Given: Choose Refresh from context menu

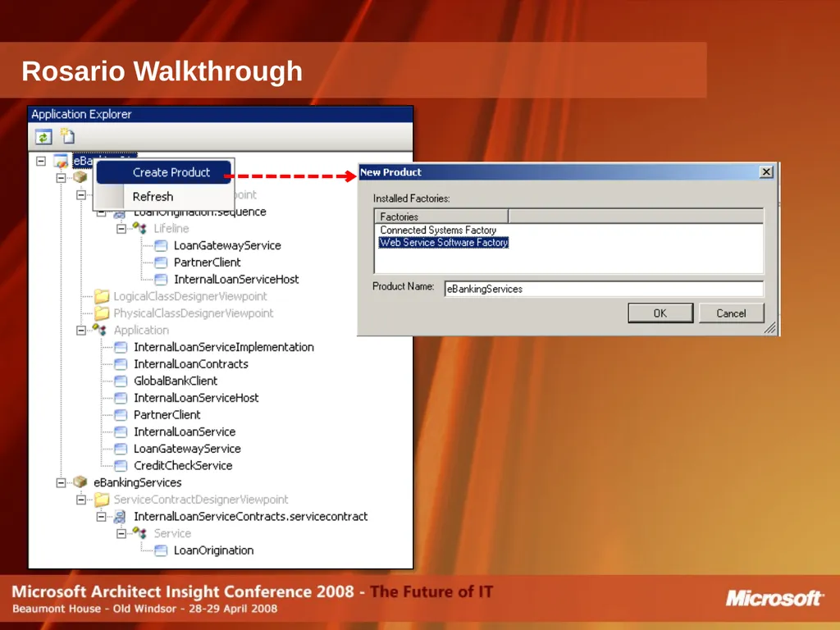Looking at the screenshot, I should [x=164, y=197].
